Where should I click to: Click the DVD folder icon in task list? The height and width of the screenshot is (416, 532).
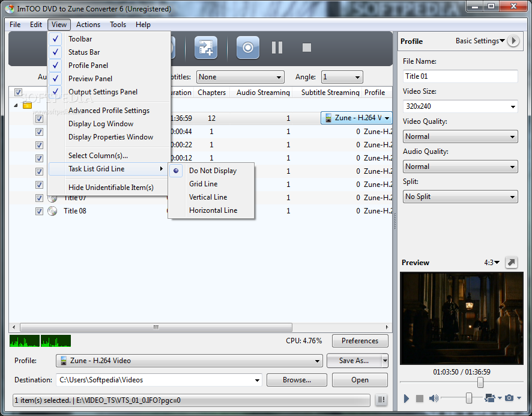click(x=27, y=105)
